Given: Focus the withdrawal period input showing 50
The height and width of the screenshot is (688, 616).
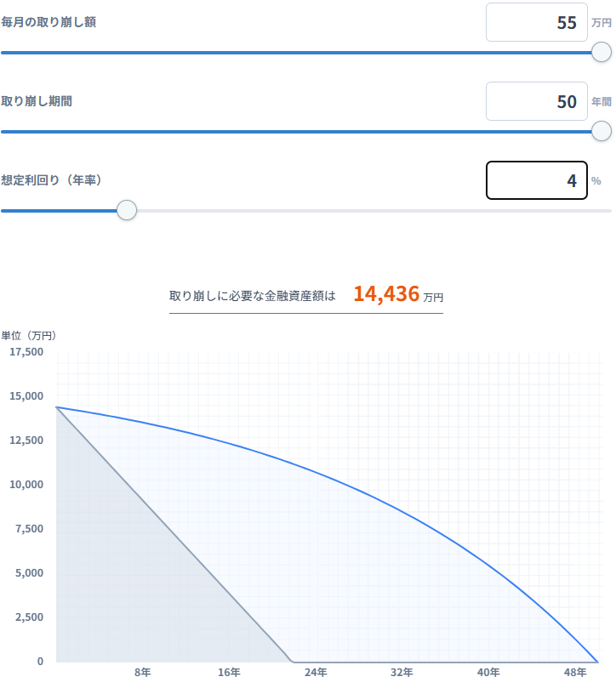Looking at the screenshot, I should point(536,102).
